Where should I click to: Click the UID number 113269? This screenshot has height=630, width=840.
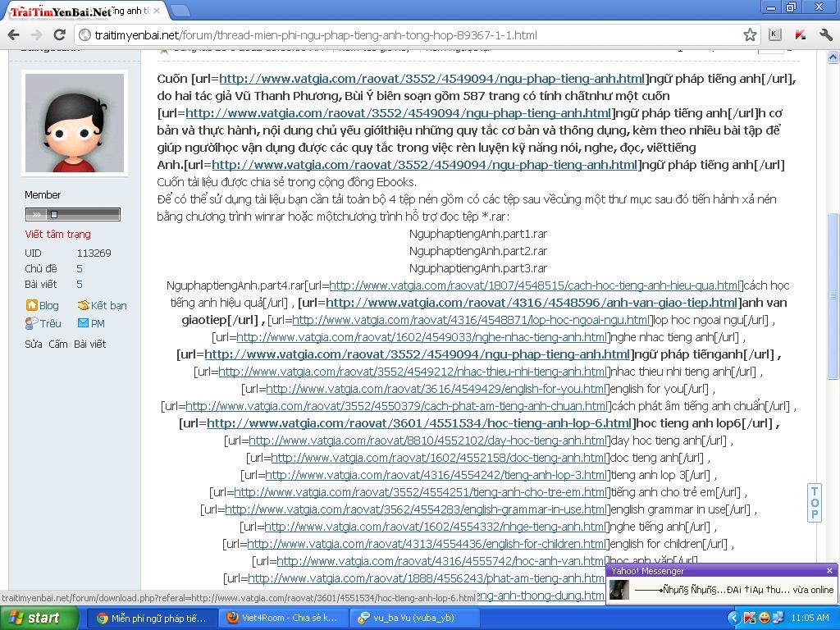[94, 253]
